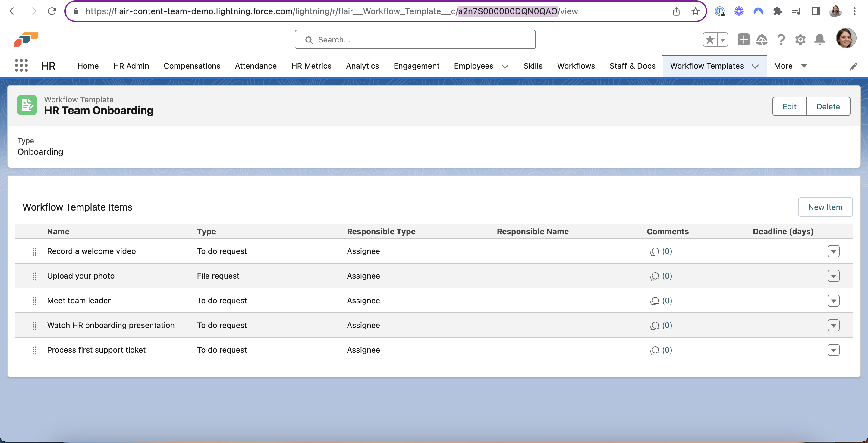This screenshot has height=443, width=868.
Task: Focus the global Search field
Action: coord(415,40)
